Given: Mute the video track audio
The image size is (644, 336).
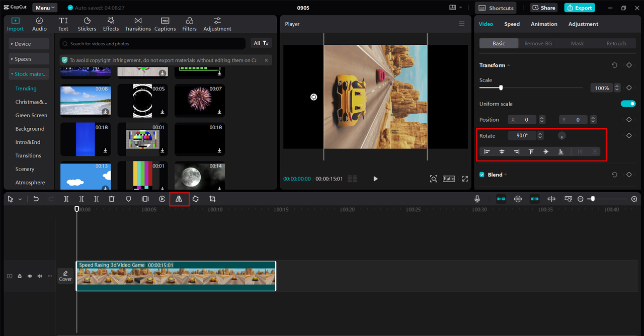Looking at the screenshot, I should [x=40, y=276].
